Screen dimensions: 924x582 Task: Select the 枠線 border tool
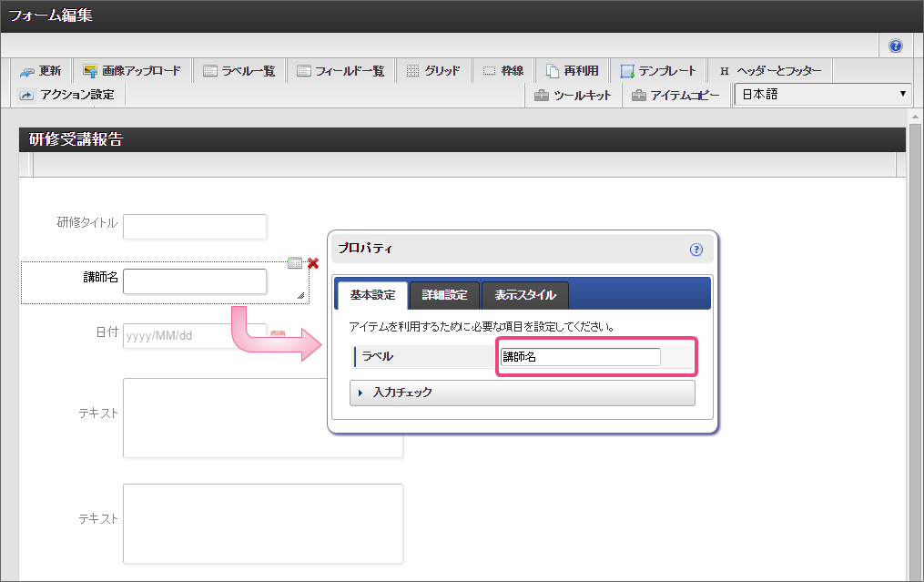503,71
